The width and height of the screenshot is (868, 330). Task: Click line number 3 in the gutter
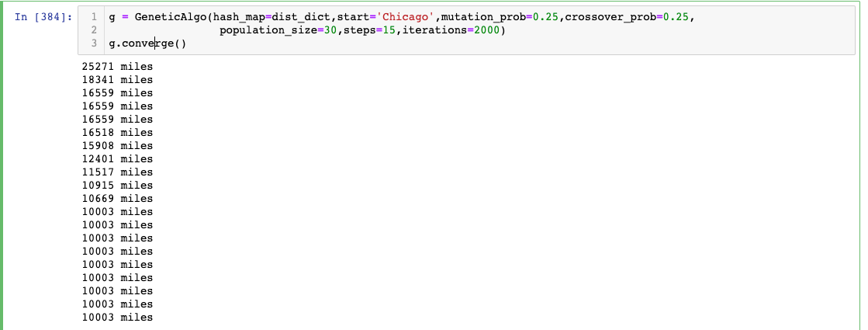tap(94, 43)
